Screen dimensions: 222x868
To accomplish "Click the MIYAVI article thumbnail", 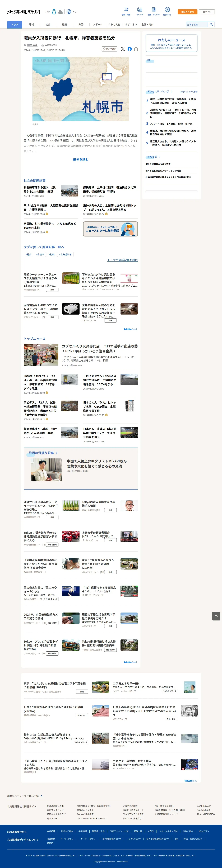I will [x=46, y=470].
